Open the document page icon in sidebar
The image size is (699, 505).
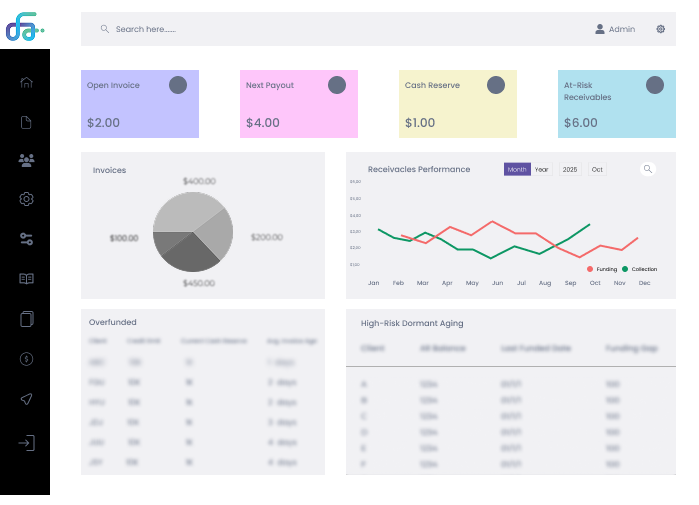[26, 122]
